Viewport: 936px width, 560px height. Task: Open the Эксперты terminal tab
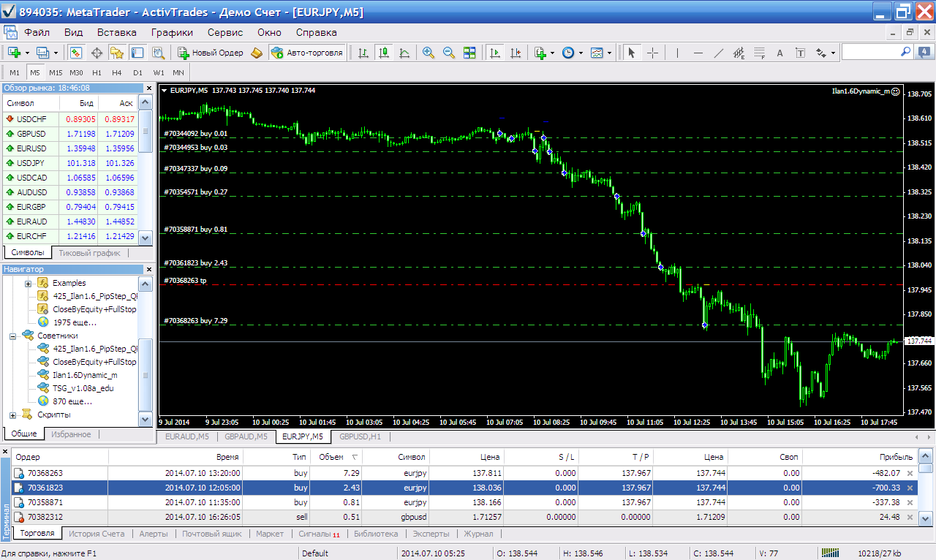[x=431, y=534]
